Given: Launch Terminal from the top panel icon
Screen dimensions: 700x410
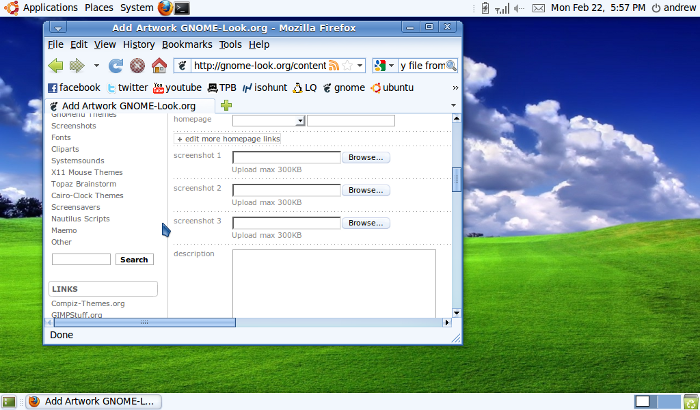Looking at the screenshot, I should point(182,8).
